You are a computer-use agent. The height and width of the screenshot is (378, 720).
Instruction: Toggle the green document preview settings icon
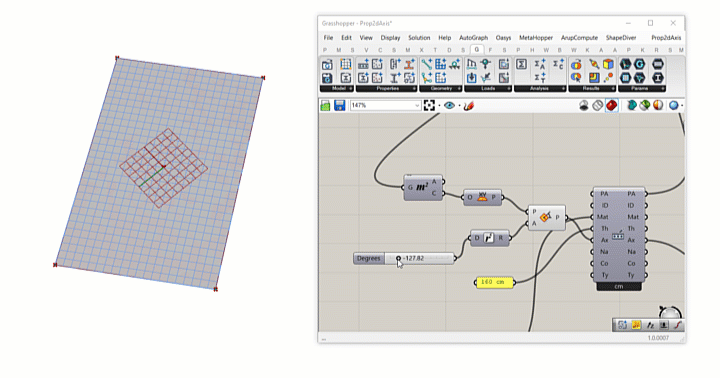click(x=645, y=106)
